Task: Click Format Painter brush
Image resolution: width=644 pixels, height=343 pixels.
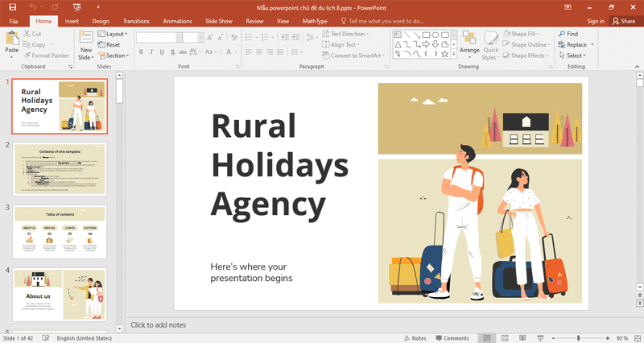Action: pyautogui.click(x=47, y=56)
